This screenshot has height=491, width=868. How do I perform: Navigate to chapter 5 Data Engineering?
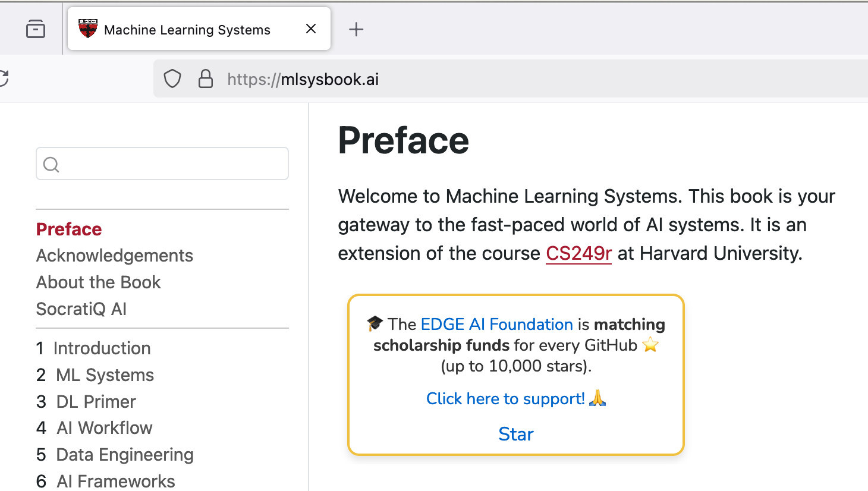(x=124, y=455)
